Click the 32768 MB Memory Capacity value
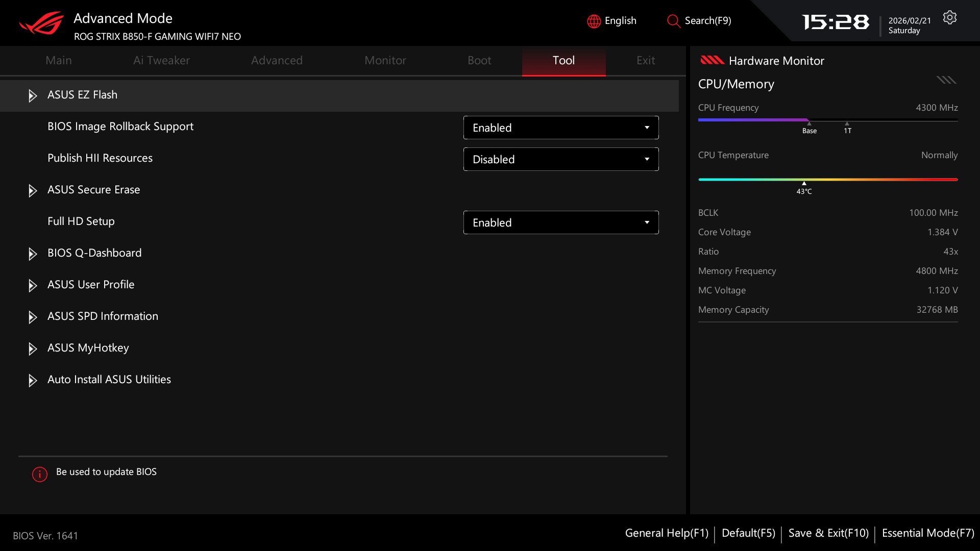This screenshot has width=980, height=551. coord(937,310)
